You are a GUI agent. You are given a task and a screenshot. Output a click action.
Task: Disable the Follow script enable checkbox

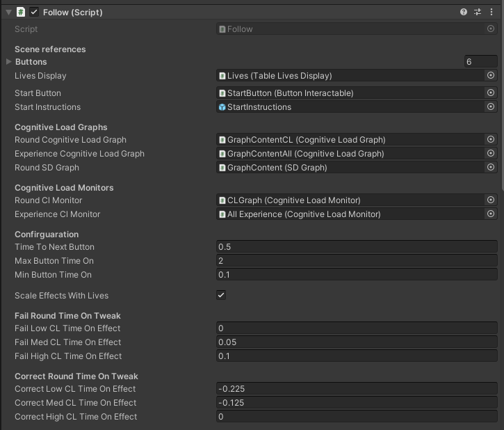coord(34,12)
